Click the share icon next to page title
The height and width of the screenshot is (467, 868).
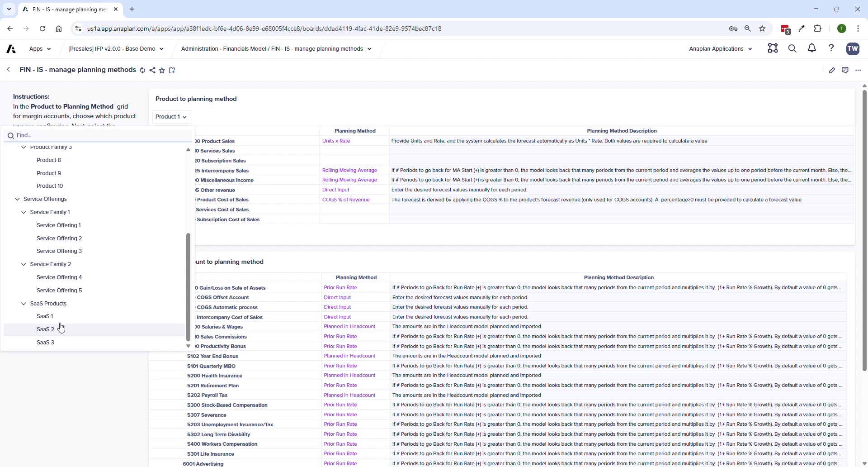click(153, 70)
